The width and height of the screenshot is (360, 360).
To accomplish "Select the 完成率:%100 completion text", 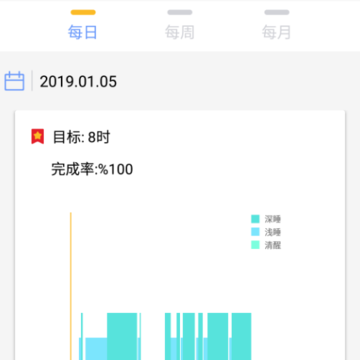I will coord(92,169).
